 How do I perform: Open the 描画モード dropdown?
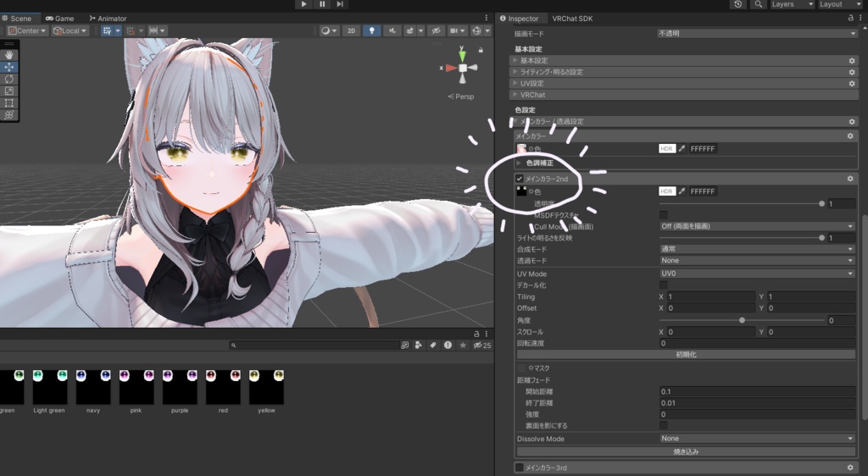(x=757, y=34)
